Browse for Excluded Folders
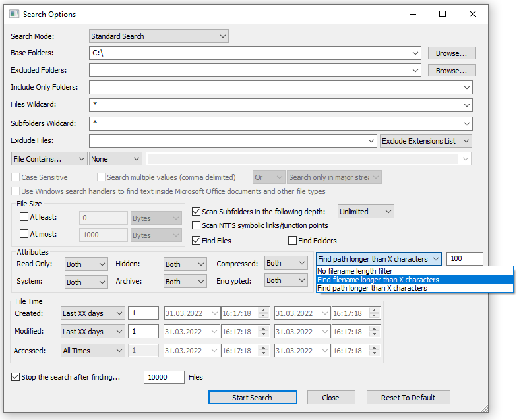This screenshot has width=519, height=420. click(451, 71)
